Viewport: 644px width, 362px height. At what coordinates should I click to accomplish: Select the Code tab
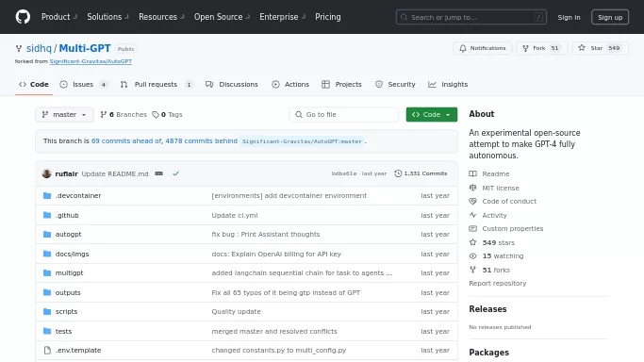coord(34,84)
